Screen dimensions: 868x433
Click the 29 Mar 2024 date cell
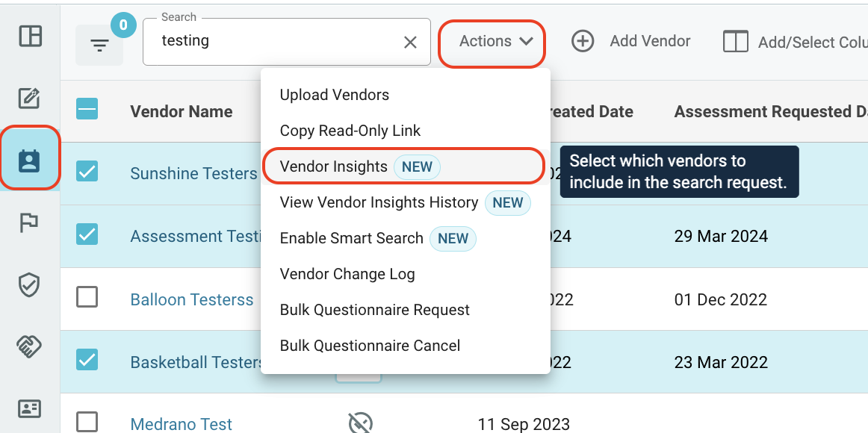[x=721, y=236]
